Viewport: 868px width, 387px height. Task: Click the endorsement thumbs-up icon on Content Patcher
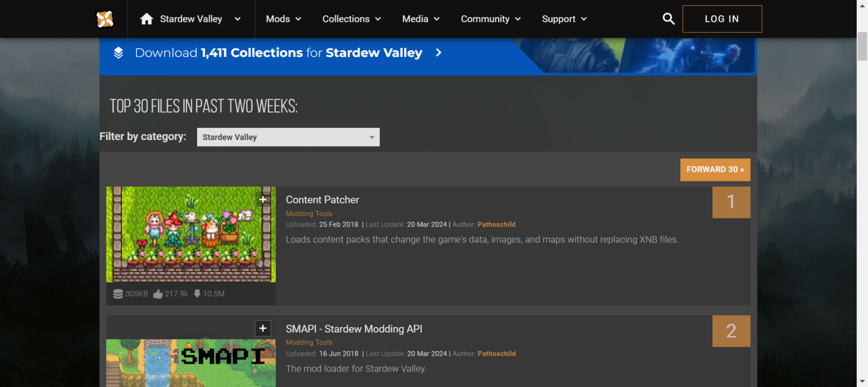[158, 294]
